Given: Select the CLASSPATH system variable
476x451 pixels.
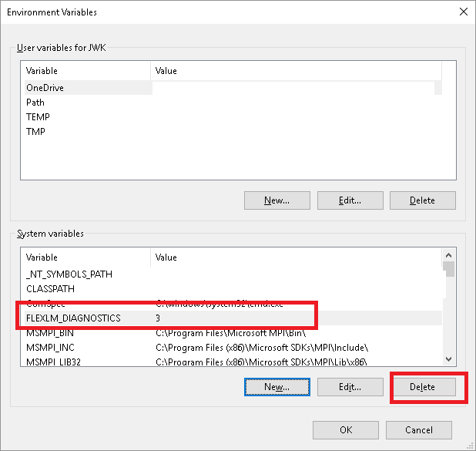Looking at the screenshot, I should [x=49, y=288].
